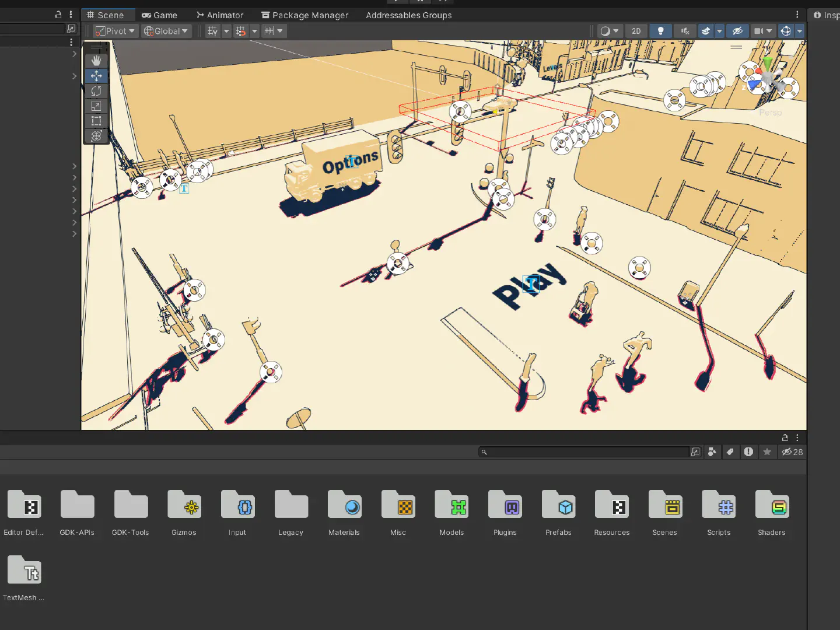Open the Global handle rotation dropdown

166,31
